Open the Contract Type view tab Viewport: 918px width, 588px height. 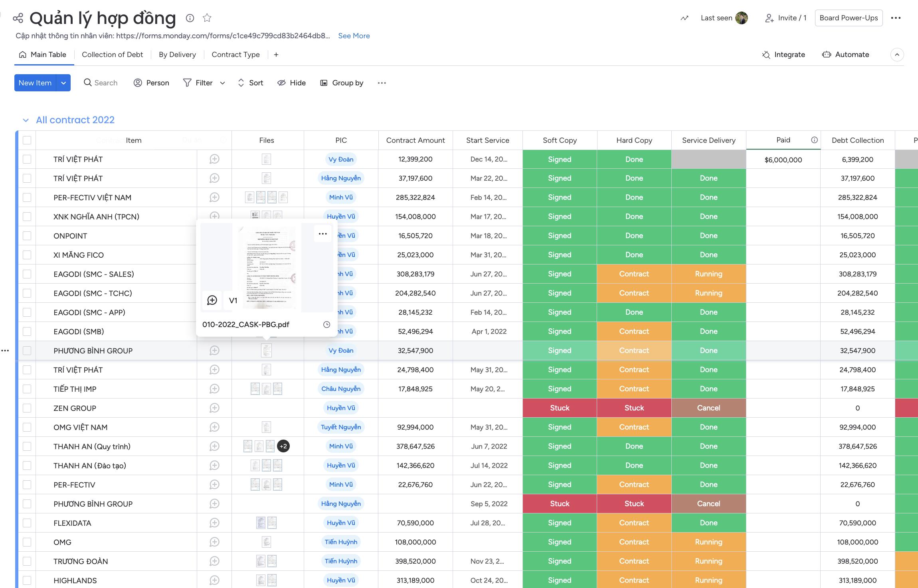tap(235, 55)
